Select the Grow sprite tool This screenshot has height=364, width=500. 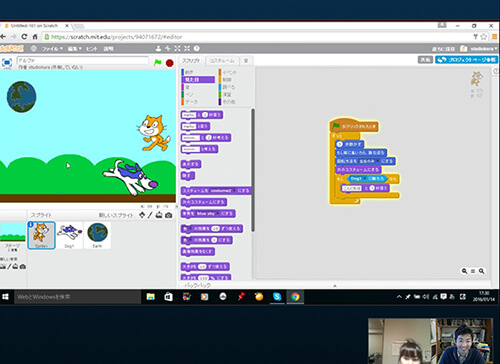177,49
